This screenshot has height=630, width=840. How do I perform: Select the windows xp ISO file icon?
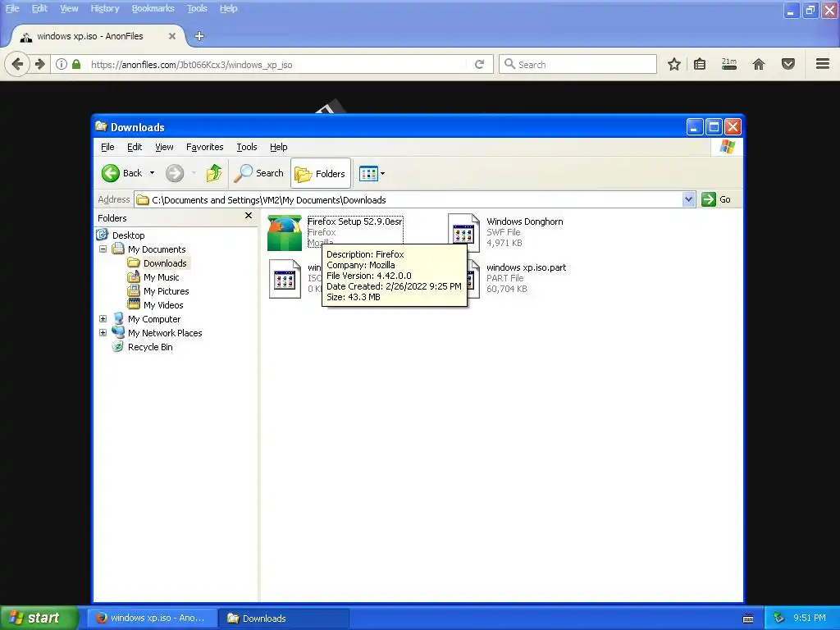click(x=285, y=279)
